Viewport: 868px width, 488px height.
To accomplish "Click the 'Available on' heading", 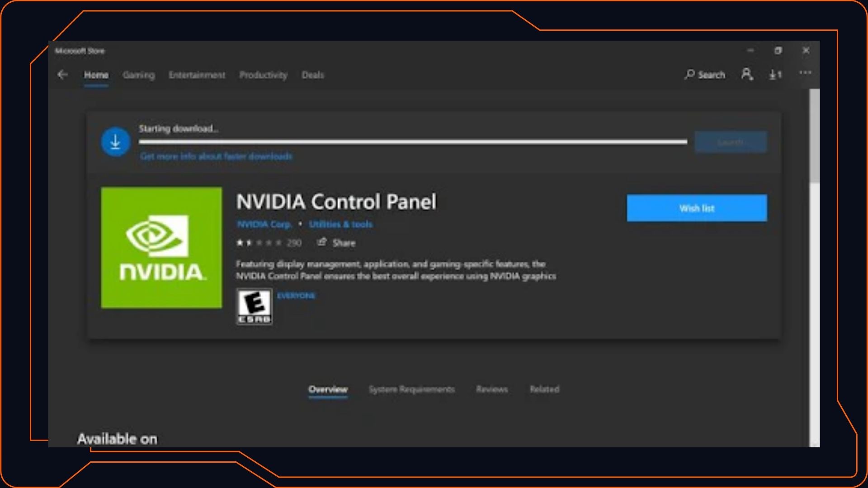I will pyautogui.click(x=117, y=439).
